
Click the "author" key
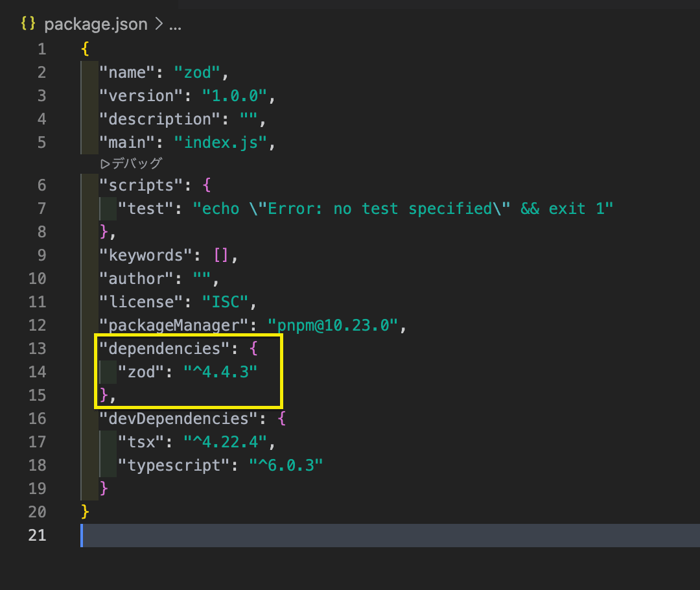tap(137, 279)
